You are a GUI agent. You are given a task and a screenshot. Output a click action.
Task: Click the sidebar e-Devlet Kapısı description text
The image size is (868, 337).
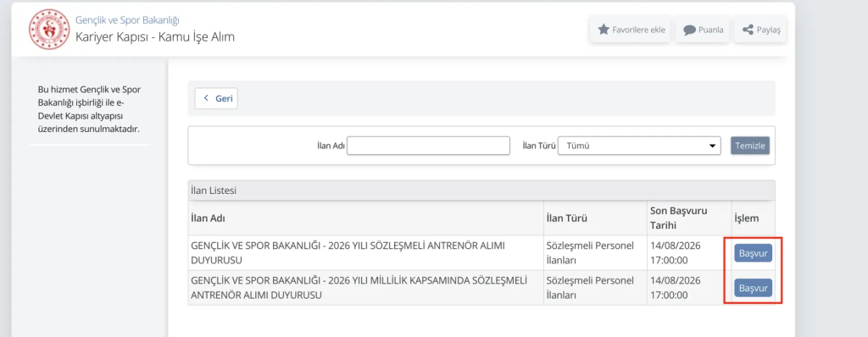(x=89, y=109)
